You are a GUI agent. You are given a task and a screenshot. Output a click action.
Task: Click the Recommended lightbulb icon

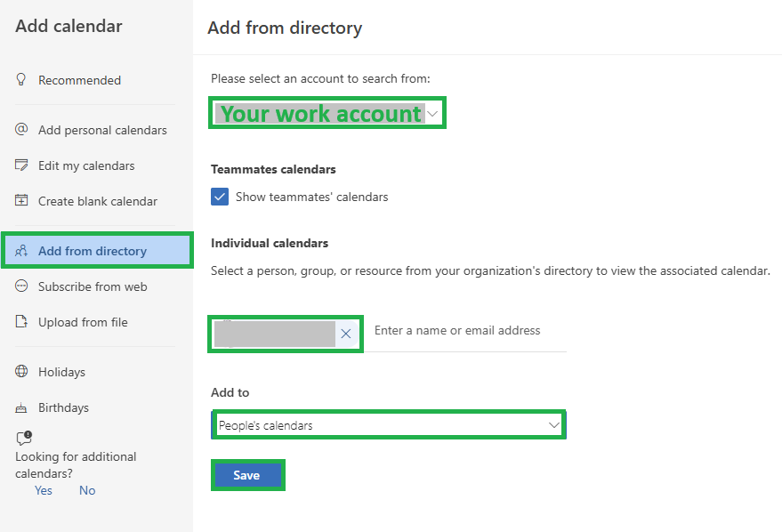click(x=21, y=80)
